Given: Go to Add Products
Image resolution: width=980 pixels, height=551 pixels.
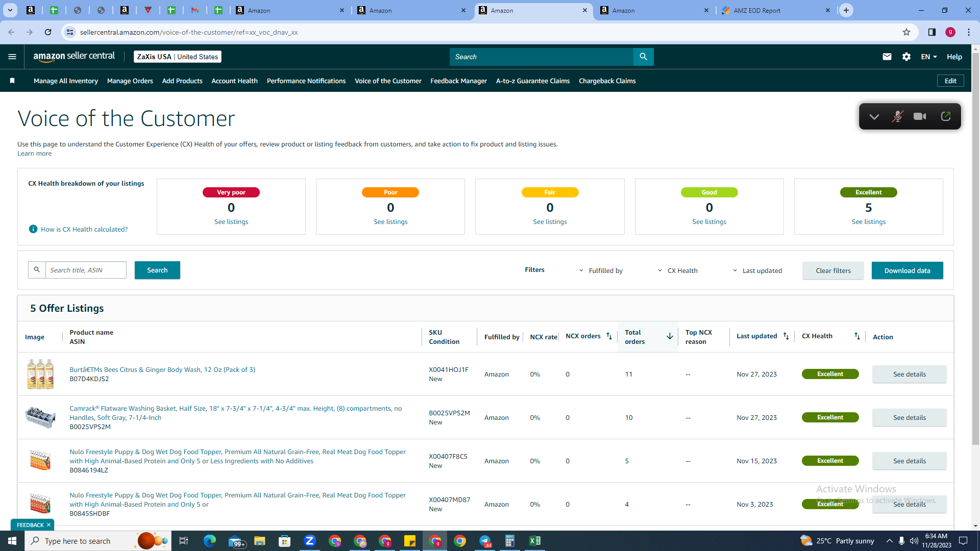Looking at the screenshot, I should tap(182, 81).
